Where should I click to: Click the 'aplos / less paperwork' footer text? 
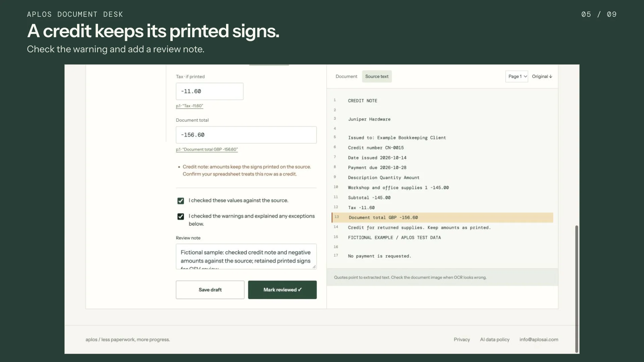coord(127,340)
